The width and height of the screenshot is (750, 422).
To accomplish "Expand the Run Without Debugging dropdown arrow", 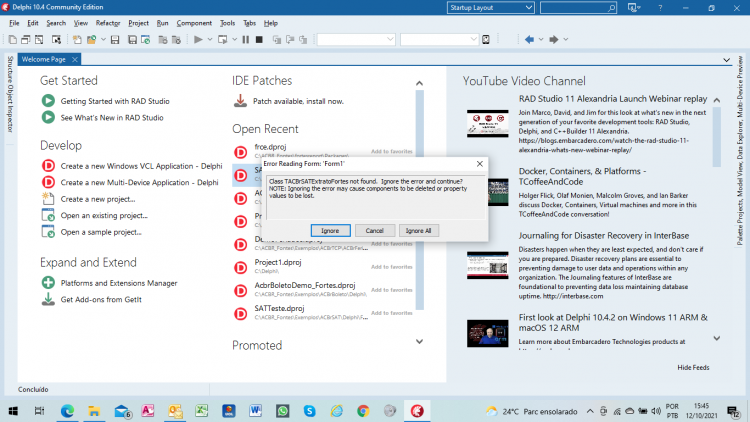I will [234, 40].
